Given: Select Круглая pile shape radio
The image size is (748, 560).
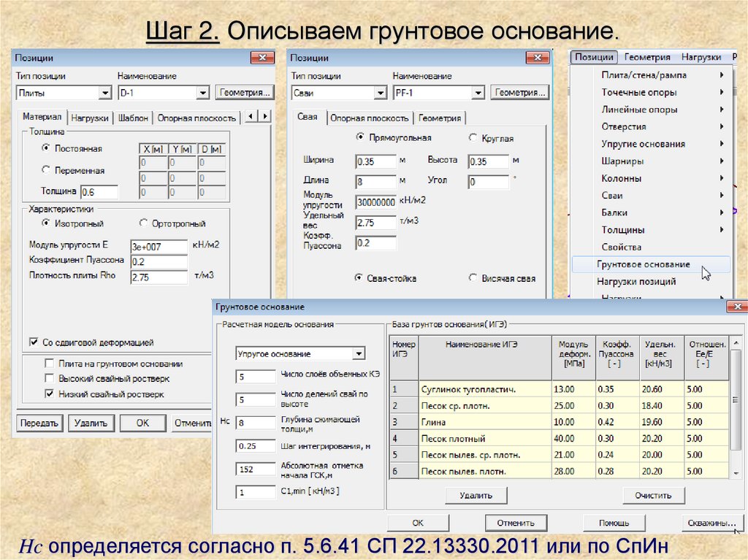Looking at the screenshot, I should 473,137.
